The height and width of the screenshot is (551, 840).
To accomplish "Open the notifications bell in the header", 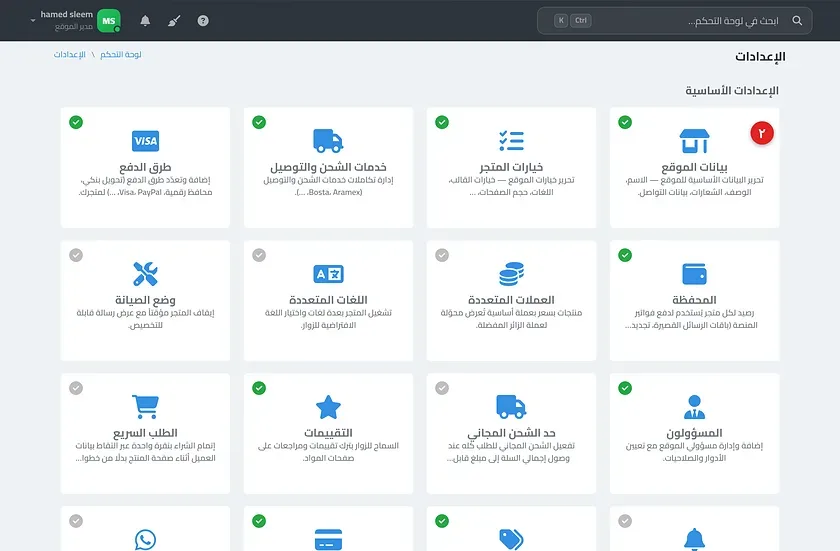I will click(x=145, y=21).
